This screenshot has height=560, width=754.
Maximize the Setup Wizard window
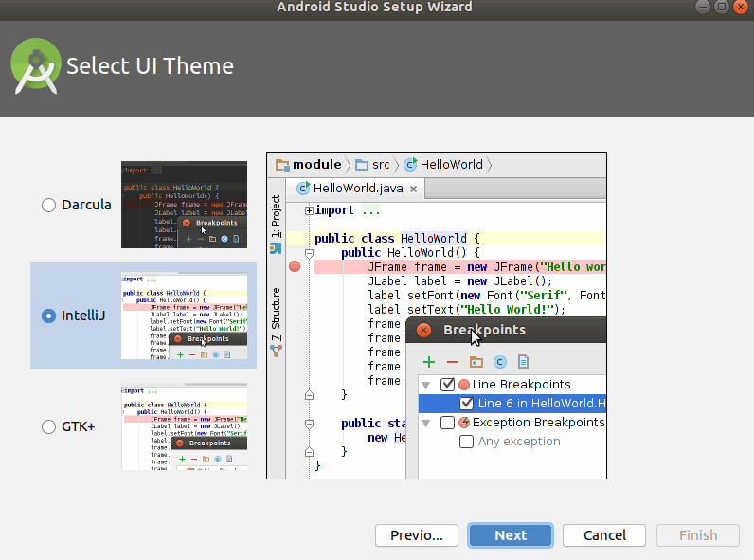(721, 7)
